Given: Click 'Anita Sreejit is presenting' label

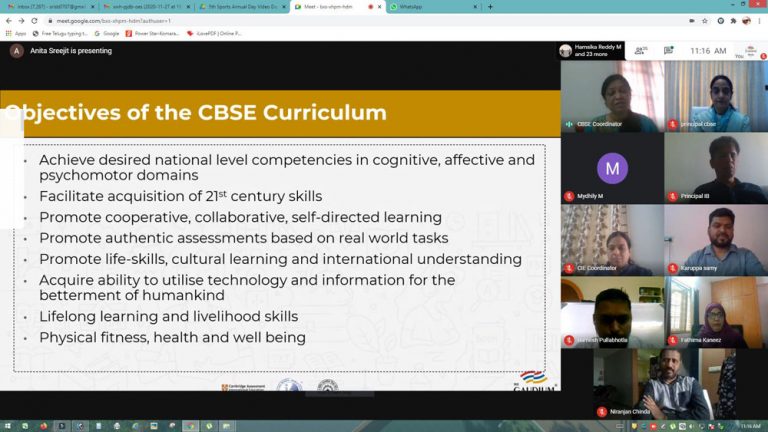Looking at the screenshot, I should tap(71, 51).
